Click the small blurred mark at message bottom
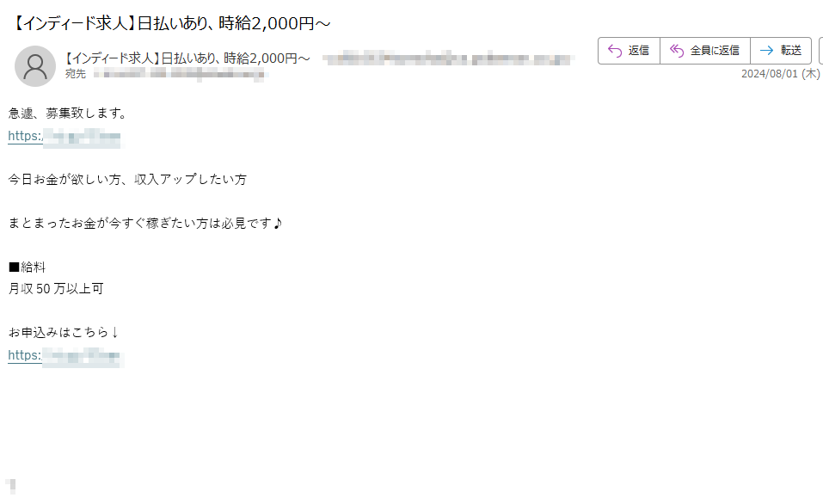 coord(11,486)
